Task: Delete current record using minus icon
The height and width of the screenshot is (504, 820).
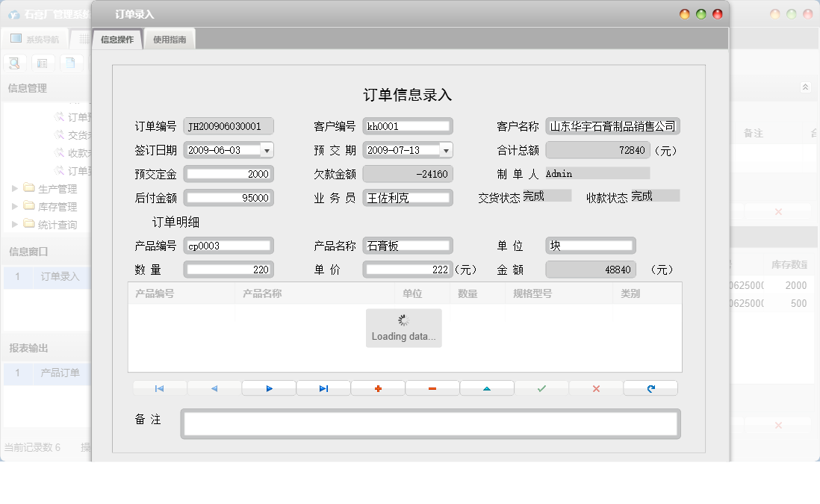Action: [432, 388]
